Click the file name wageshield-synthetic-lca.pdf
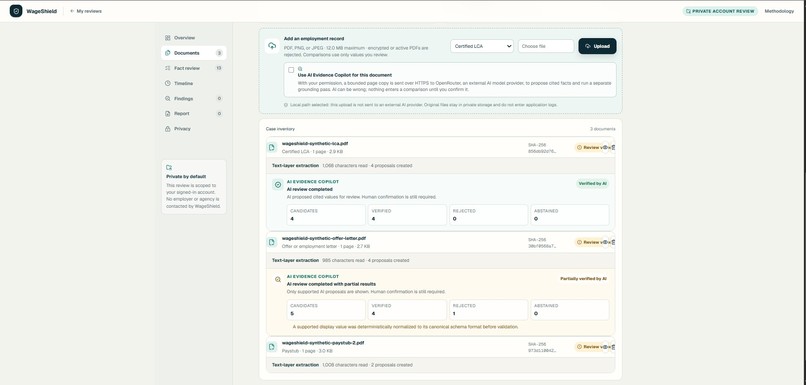The image size is (806, 385). (x=315, y=144)
